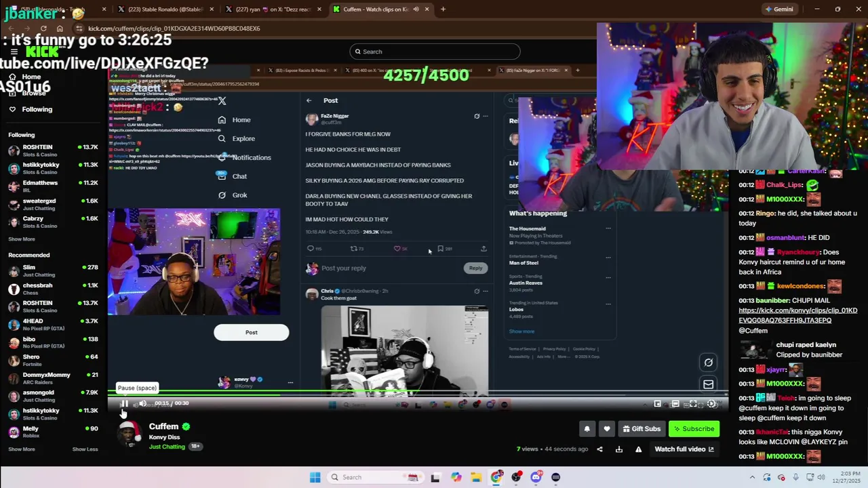Viewport: 868px width, 488px height.
Task: Open sweatergxd channel in the sidebar
Action: [x=54, y=204]
